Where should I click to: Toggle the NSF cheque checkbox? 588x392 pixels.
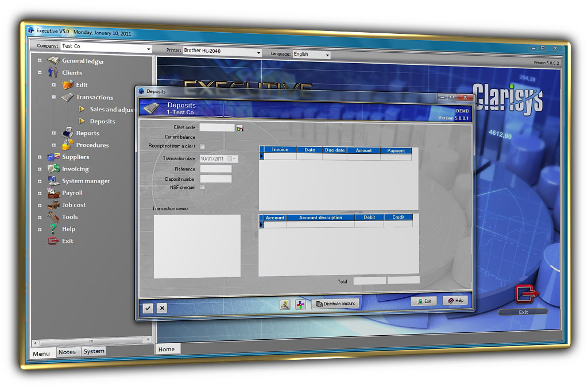[203, 187]
